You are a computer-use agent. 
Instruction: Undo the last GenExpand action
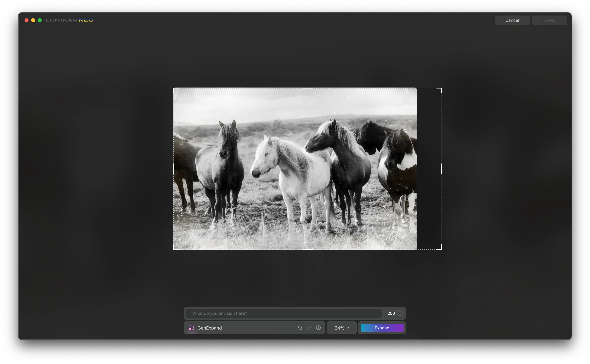coord(300,328)
